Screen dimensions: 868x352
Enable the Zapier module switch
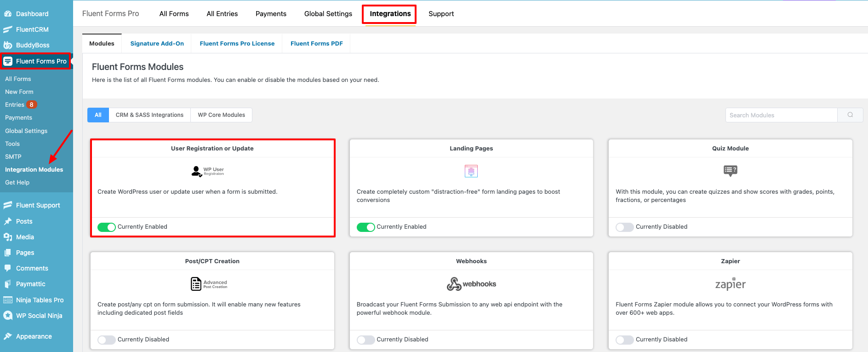(625, 340)
